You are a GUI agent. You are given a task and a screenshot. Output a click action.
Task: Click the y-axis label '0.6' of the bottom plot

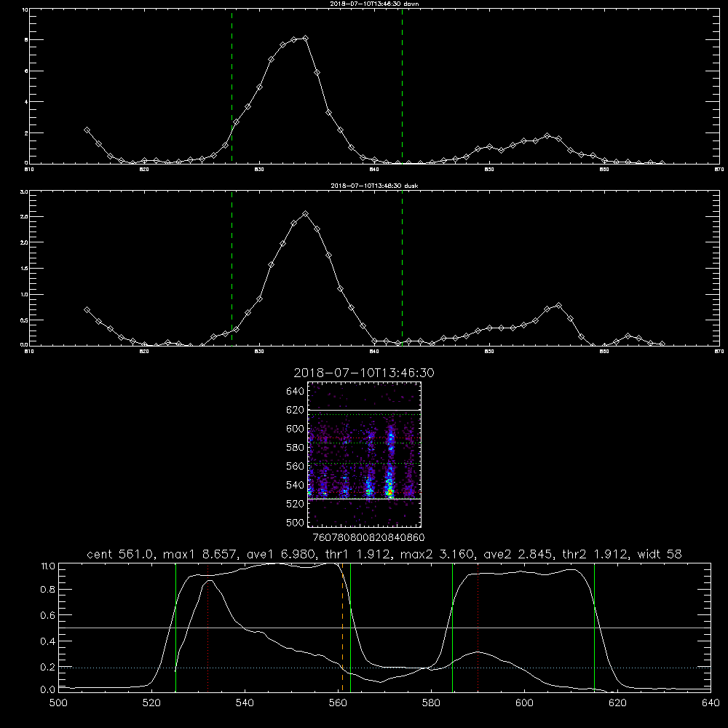point(48,615)
